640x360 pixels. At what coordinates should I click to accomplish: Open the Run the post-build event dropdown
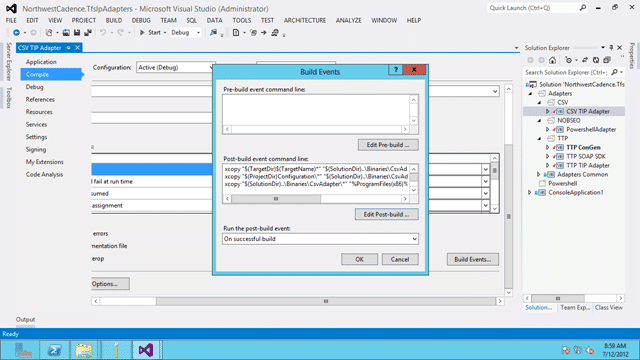(x=414, y=239)
